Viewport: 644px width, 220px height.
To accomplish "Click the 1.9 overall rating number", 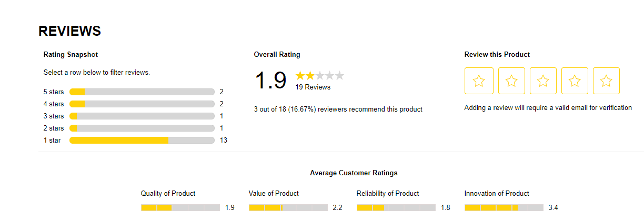I will [270, 81].
